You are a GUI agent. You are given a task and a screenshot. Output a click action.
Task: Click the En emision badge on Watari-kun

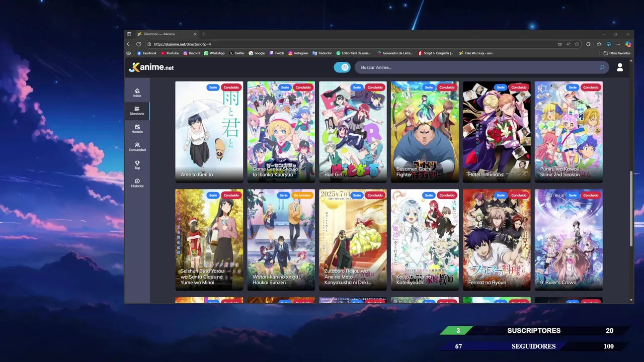pos(302,195)
